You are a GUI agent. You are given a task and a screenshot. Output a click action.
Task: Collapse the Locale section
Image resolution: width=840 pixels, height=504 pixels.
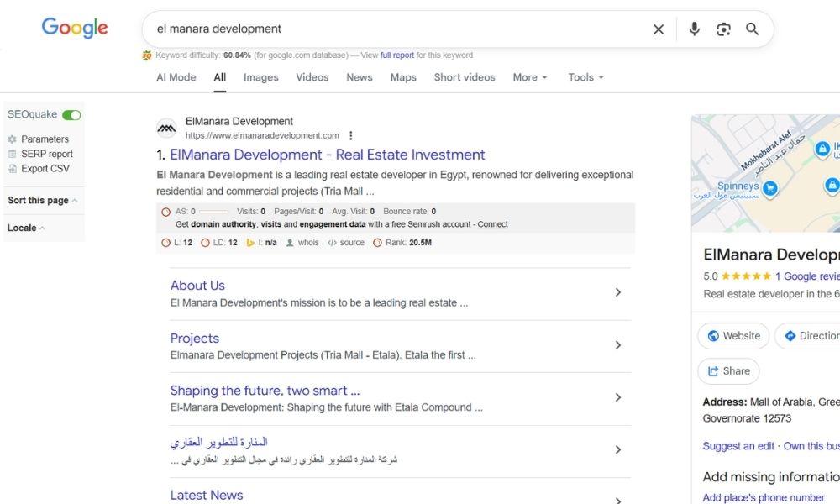coord(26,228)
